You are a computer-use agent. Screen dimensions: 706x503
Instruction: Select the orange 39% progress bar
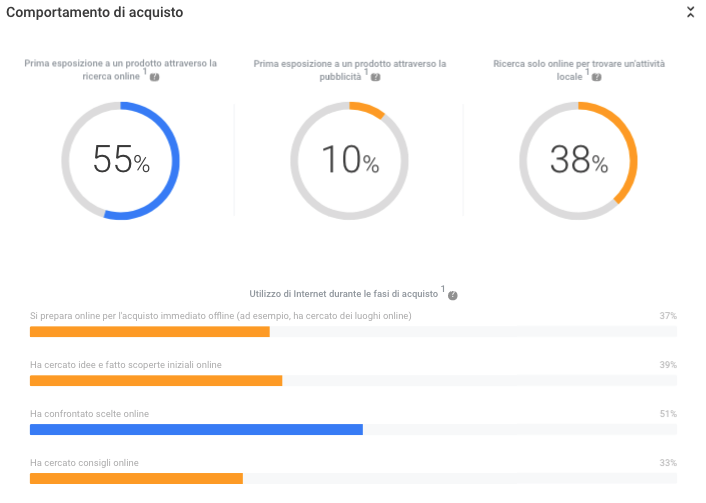pos(156,380)
